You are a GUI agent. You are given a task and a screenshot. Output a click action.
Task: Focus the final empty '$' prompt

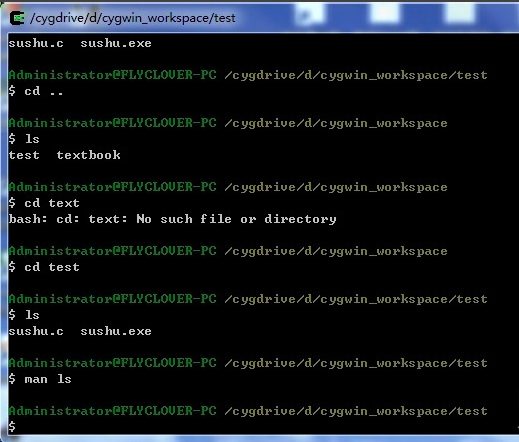(12, 426)
